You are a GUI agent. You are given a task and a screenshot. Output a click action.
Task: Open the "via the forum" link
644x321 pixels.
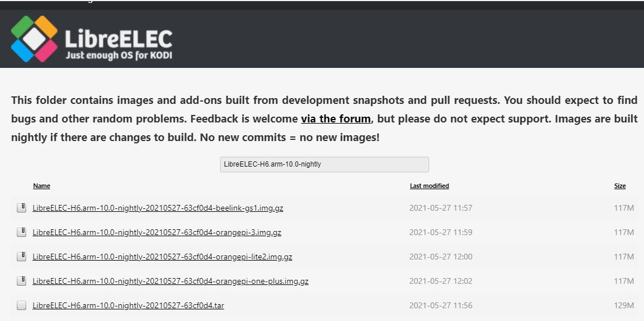336,118
